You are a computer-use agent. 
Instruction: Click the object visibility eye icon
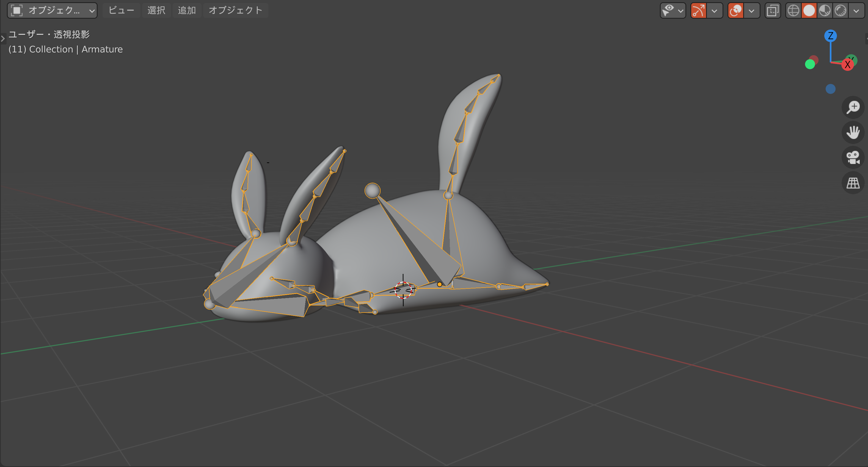668,10
